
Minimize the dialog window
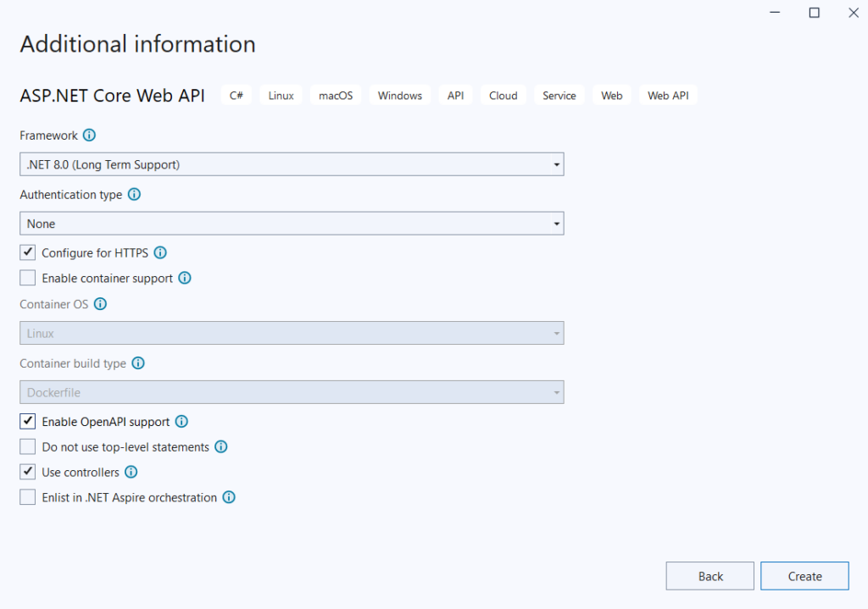[775, 12]
